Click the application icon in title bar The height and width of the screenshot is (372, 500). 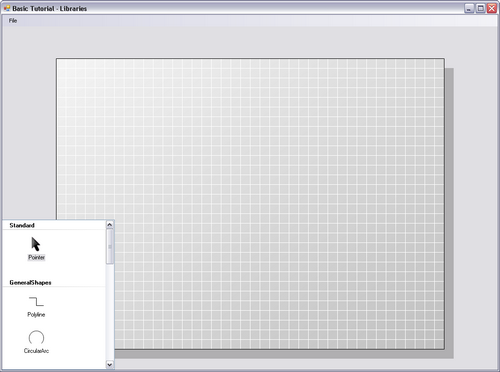[x=7, y=8]
